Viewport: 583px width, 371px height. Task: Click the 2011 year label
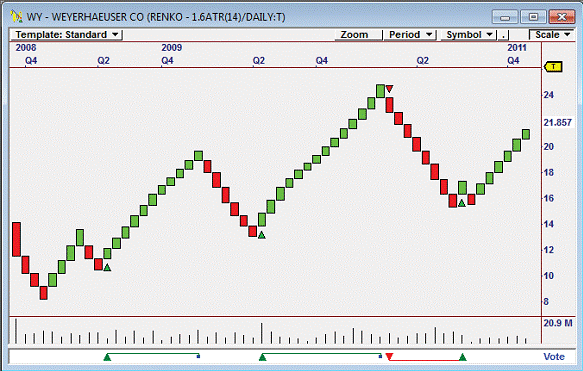click(517, 48)
